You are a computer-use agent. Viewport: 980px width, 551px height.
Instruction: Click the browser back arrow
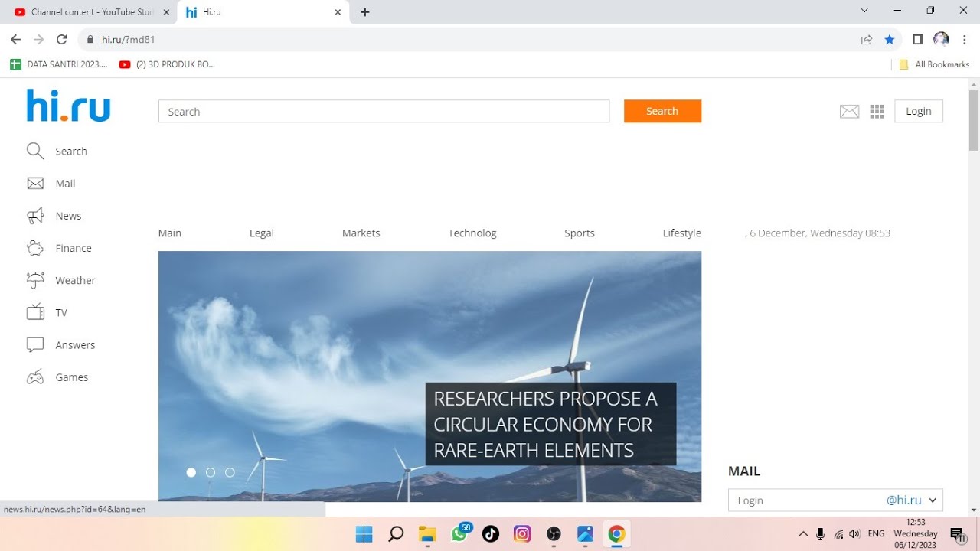coord(15,40)
